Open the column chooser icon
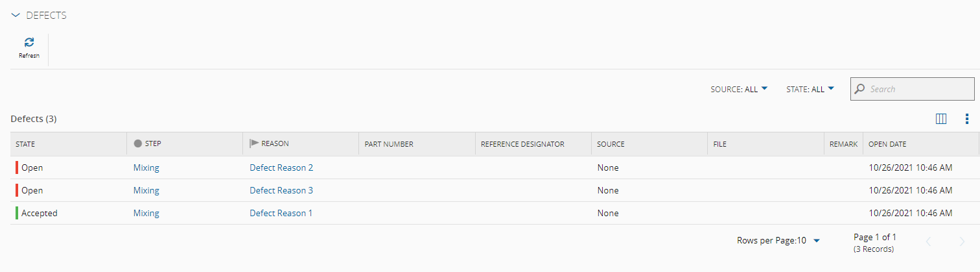The width and height of the screenshot is (980, 272). point(942,119)
